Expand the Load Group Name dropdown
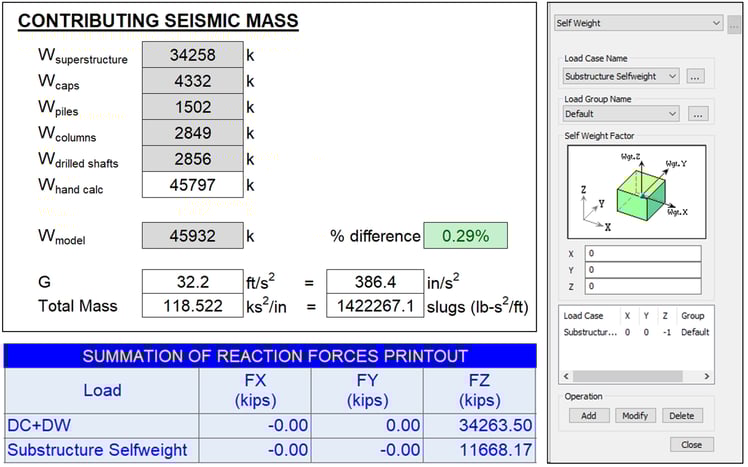Viewport: 748px width, 467px height. [x=621, y=114]
